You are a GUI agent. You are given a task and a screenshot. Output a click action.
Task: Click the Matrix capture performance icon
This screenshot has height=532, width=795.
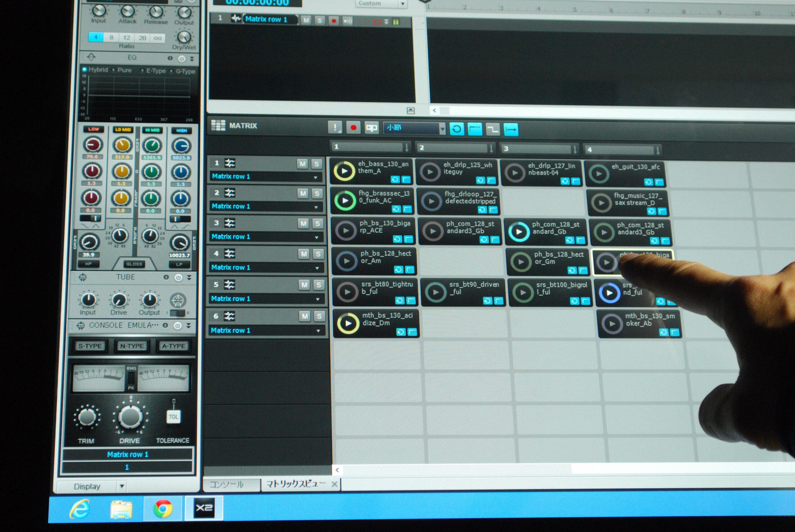(x=371, y=128)
